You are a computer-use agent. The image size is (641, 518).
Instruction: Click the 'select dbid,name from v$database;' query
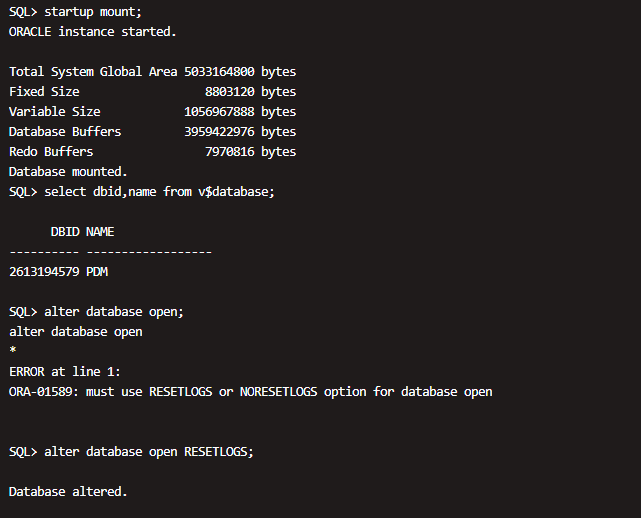coord(160,192)
